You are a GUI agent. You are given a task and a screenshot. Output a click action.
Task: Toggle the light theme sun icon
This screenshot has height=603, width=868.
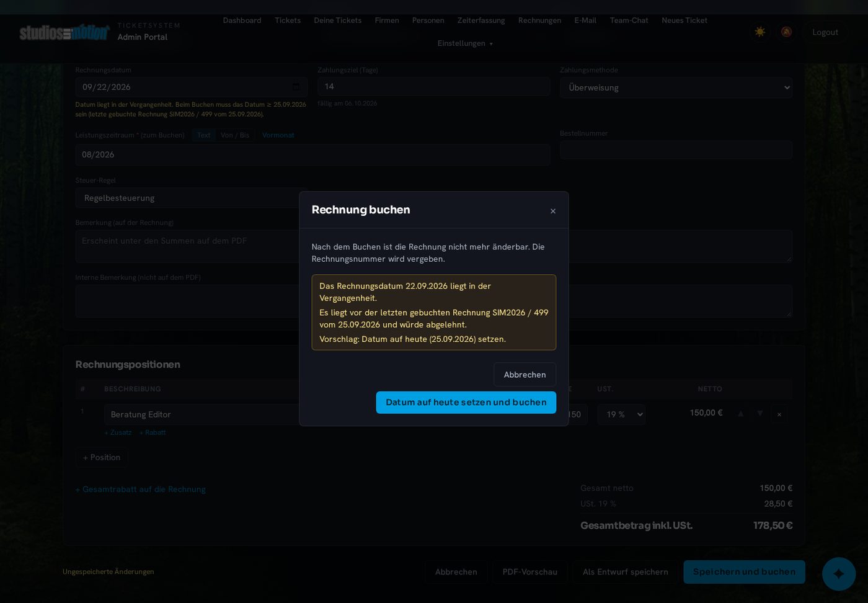click(759, 32)
